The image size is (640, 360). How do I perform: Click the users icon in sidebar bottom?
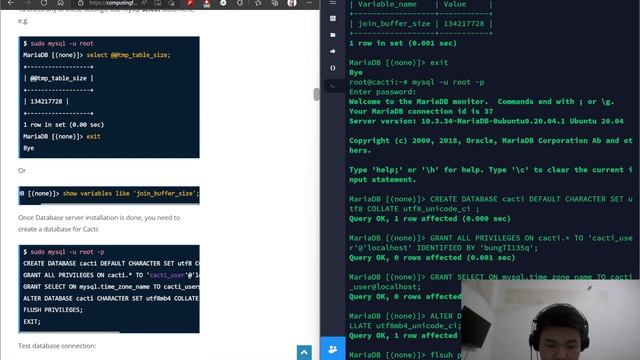click(x=333, y=349)
